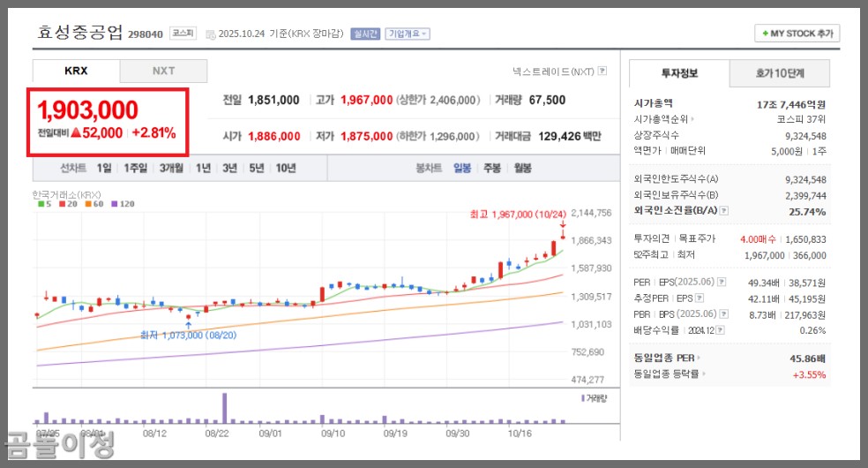The width and height of the screenshot is (868, 468).
Task: Select the 3개월 line chart period
Action: [172, 168]
